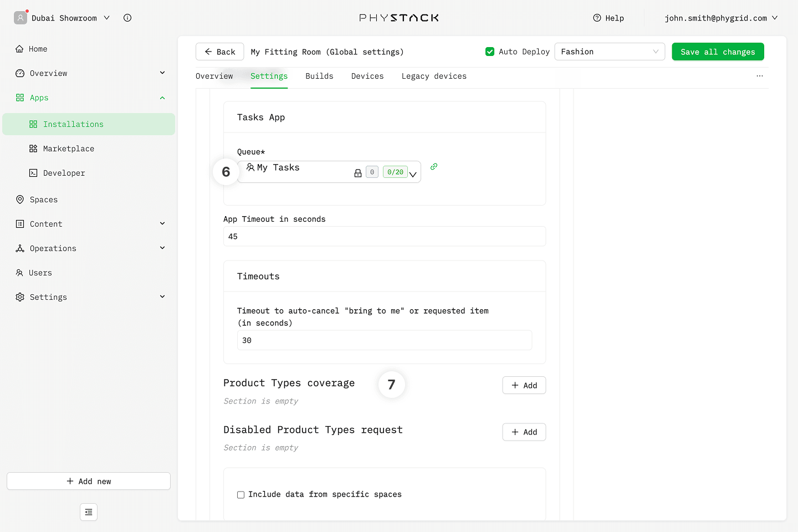Image resolution: width=798 pixels, height=532 pixels.
Task: Click the Home house icon in sidebar
Action: [x=20, y=49]
